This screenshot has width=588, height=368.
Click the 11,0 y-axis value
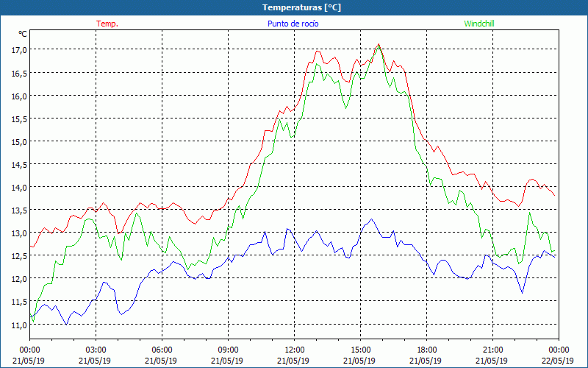click(x=19, y=325)
